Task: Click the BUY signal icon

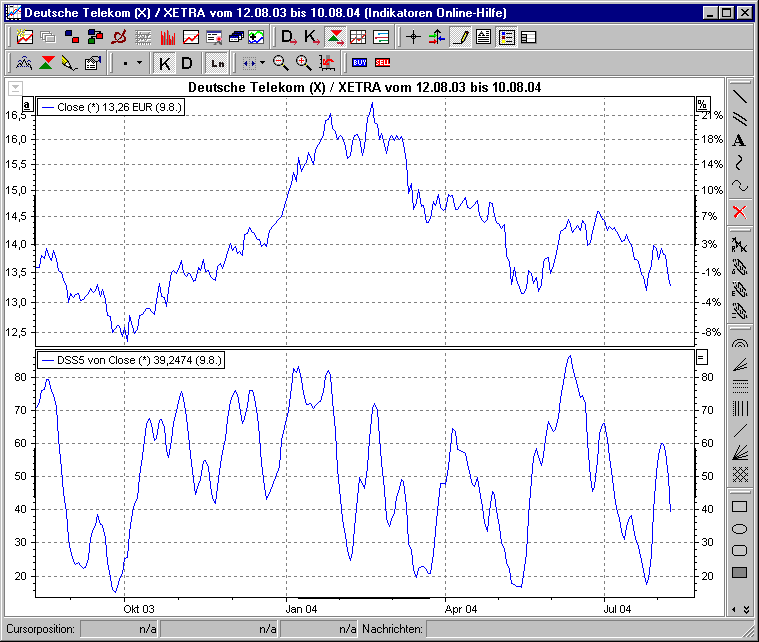Action: point(359,63)
